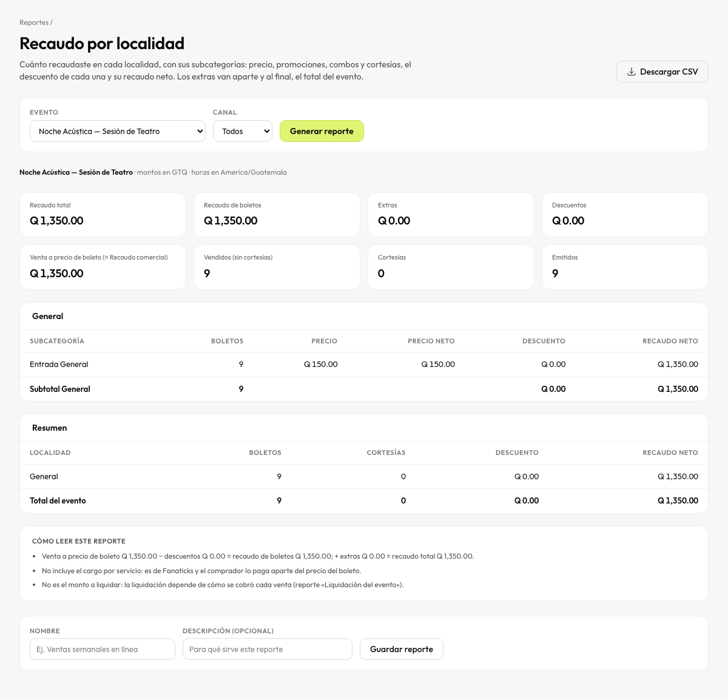Click the PRECIO column header

(x=324, y=341)
